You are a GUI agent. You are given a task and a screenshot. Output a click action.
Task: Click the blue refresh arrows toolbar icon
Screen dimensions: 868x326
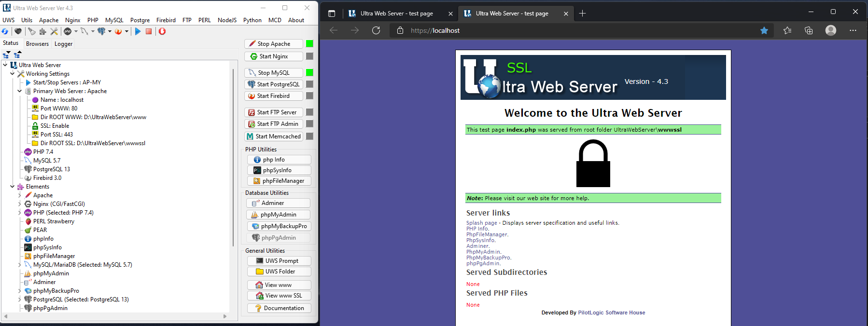pos(5,31)
